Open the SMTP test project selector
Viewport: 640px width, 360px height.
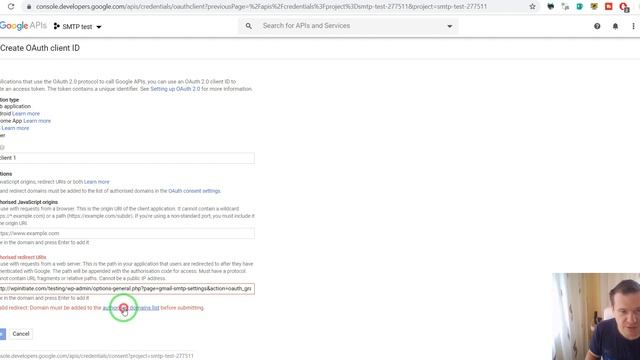[78, 27]
